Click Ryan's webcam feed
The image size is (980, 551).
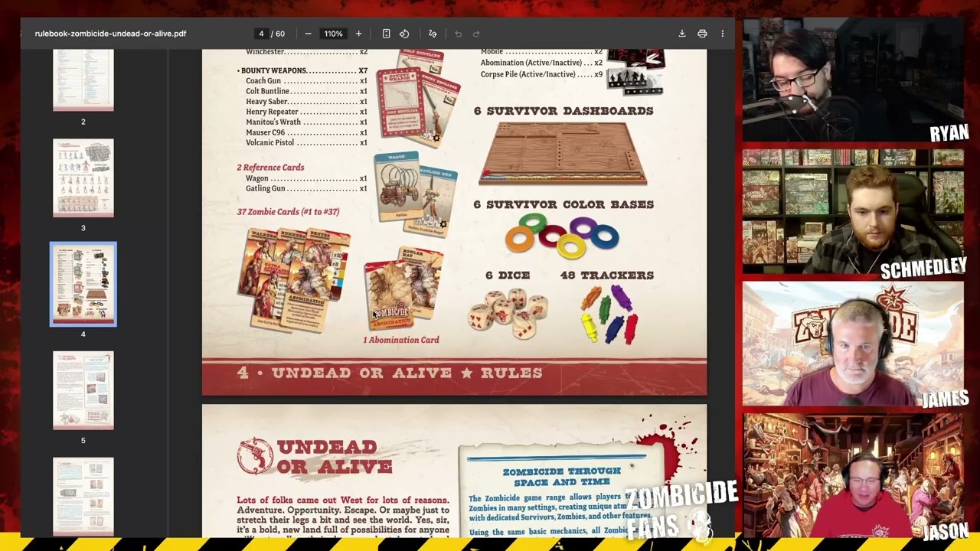coord(854,80)
